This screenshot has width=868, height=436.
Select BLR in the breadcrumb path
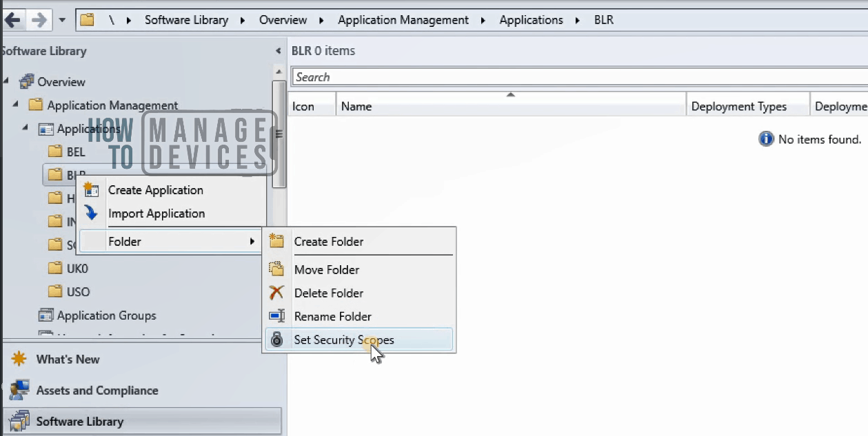coord(603,20)
